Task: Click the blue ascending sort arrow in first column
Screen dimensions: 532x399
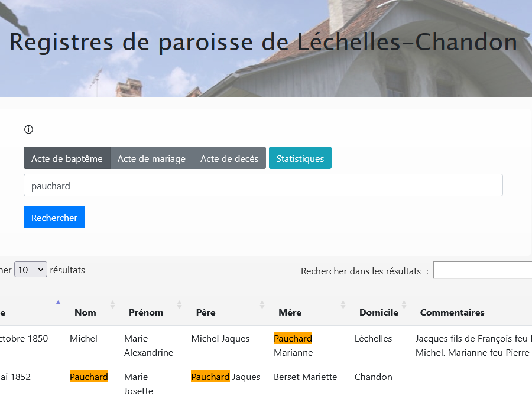Action: (x=58, y=303)
